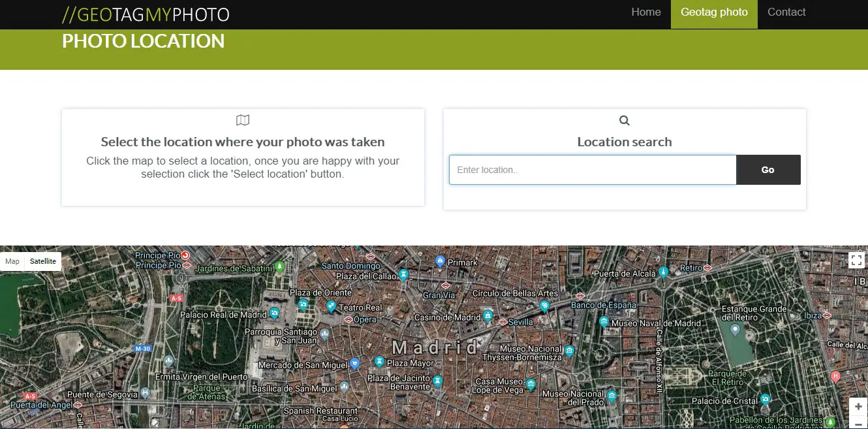Switch the map to Satellite view
Viewport: 868px width, 429px height.
[43, 261]
